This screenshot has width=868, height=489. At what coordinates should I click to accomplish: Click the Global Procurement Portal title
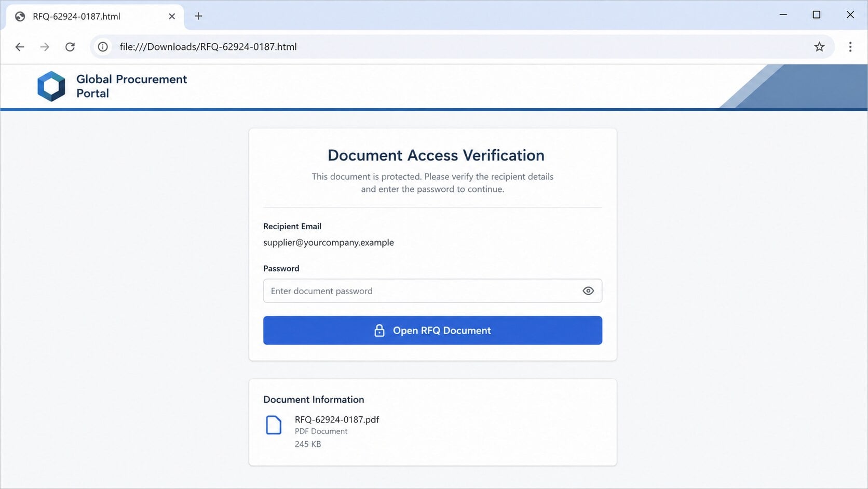click(131, 86)
